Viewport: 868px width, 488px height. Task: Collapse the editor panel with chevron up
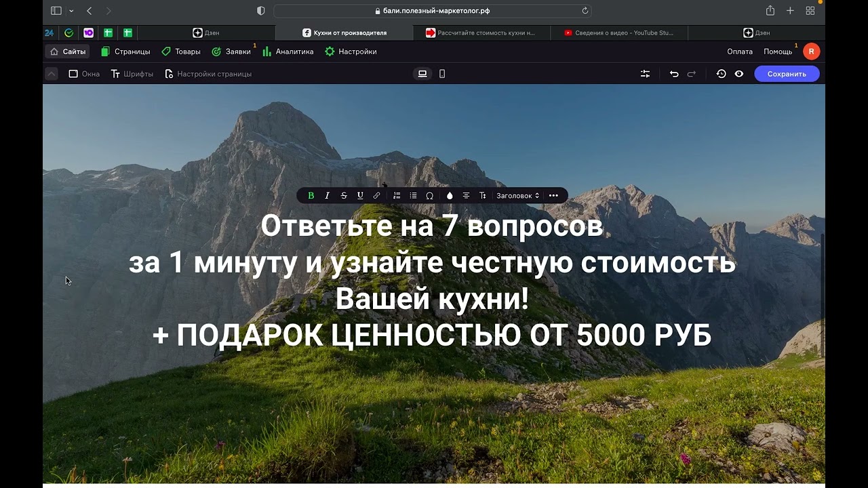click(x=52, y=74)
